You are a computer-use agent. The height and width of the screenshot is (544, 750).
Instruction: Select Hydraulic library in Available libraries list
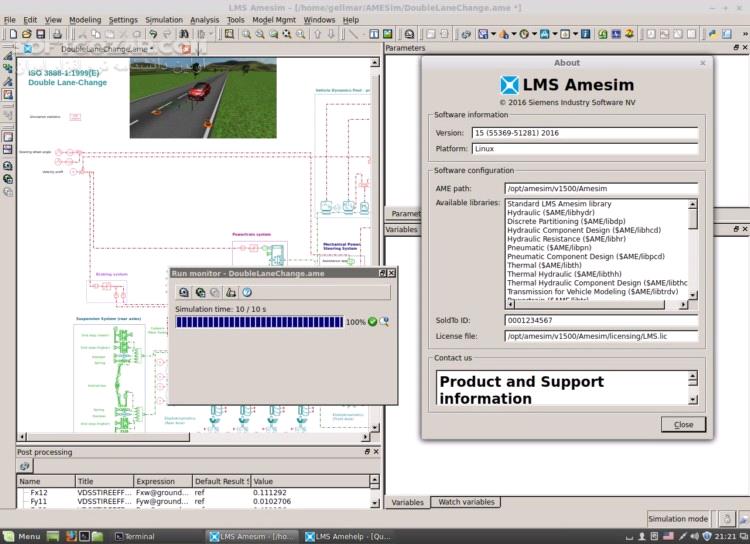click(x=551, y=212)
